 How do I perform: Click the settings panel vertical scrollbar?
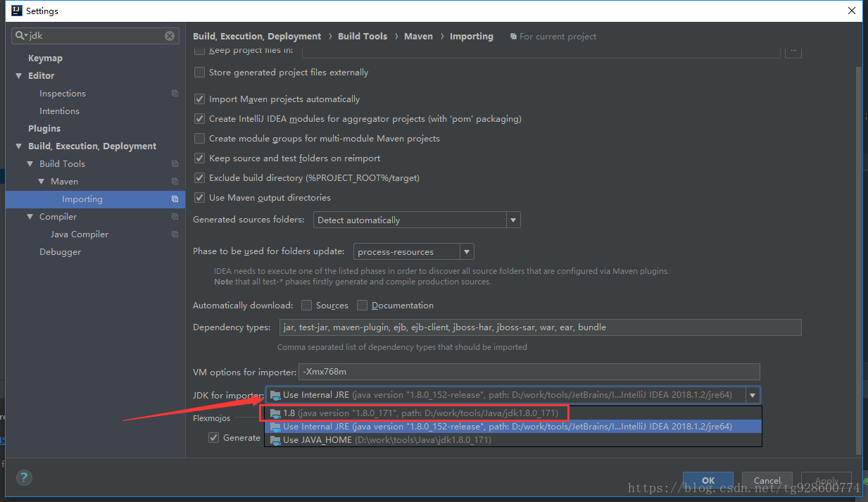858,261
